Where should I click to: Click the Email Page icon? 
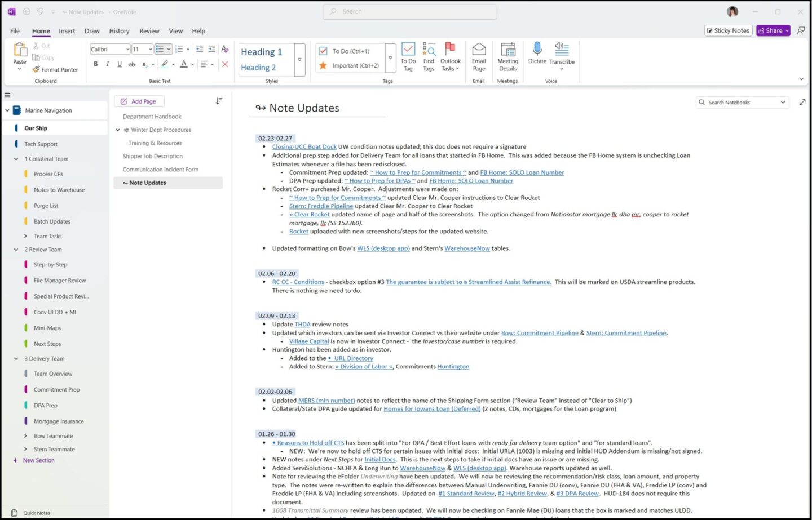pos(479,50)
